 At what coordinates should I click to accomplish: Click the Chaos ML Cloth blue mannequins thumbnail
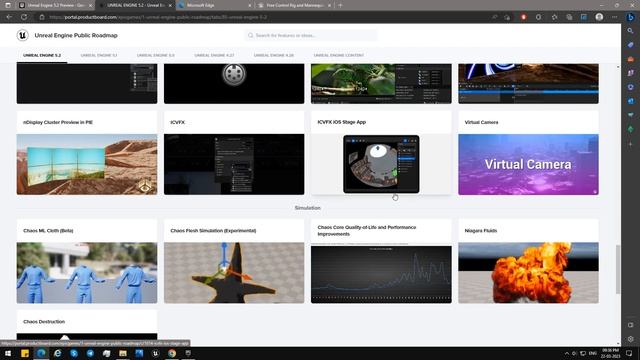click(x=87, y=273)
